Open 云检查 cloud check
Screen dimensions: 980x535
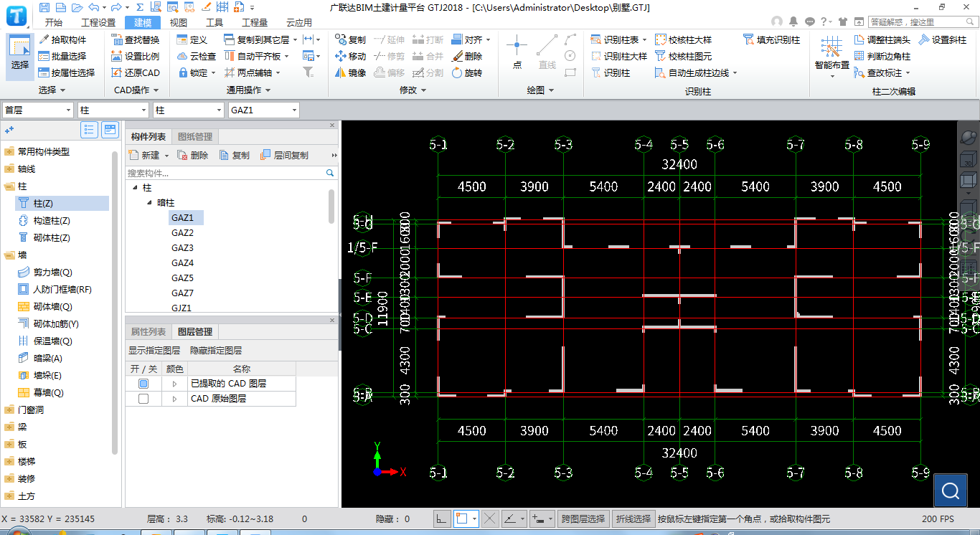click(197, 56)
